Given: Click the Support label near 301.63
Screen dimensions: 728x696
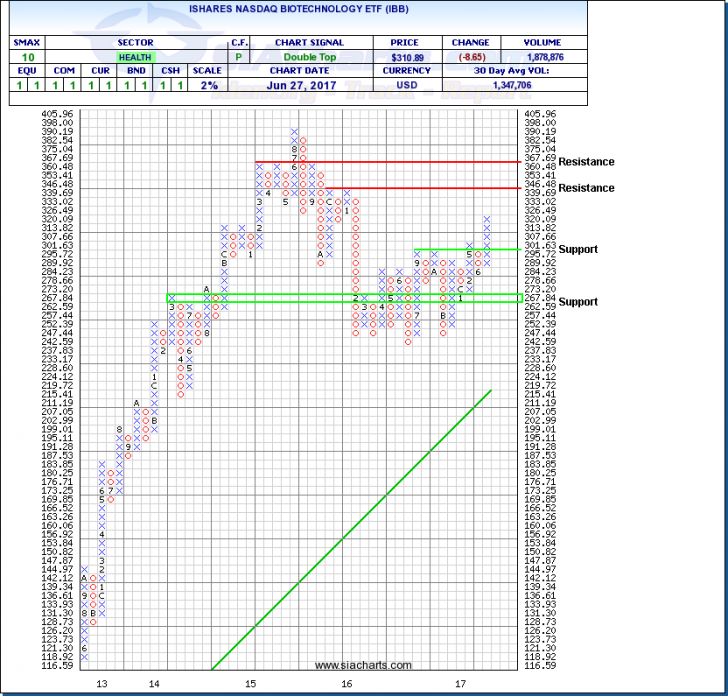Looking at the screenshot, I should (578, 249).
